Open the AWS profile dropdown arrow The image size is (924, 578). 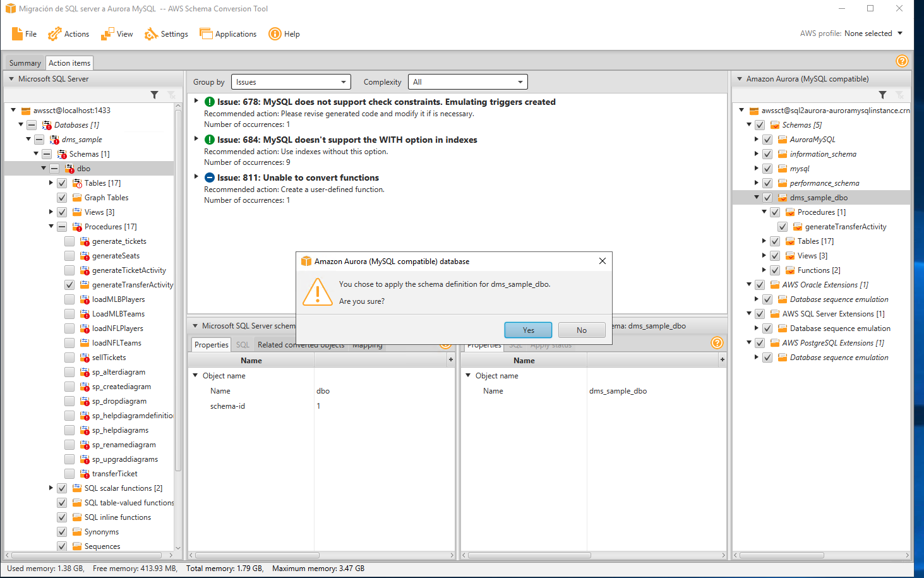900,33
